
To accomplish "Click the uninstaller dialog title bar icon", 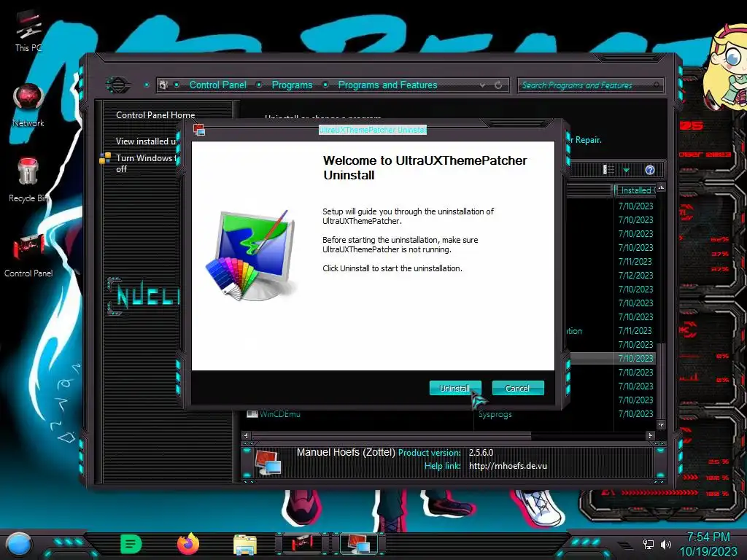I will point(199,130).
